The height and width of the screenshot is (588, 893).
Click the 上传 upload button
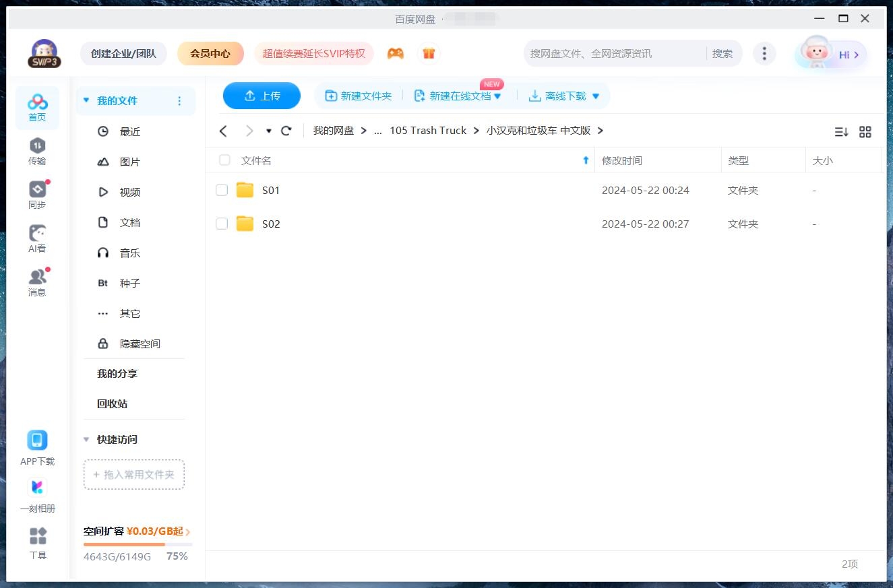pyautogui.click(x=261, y=96)
